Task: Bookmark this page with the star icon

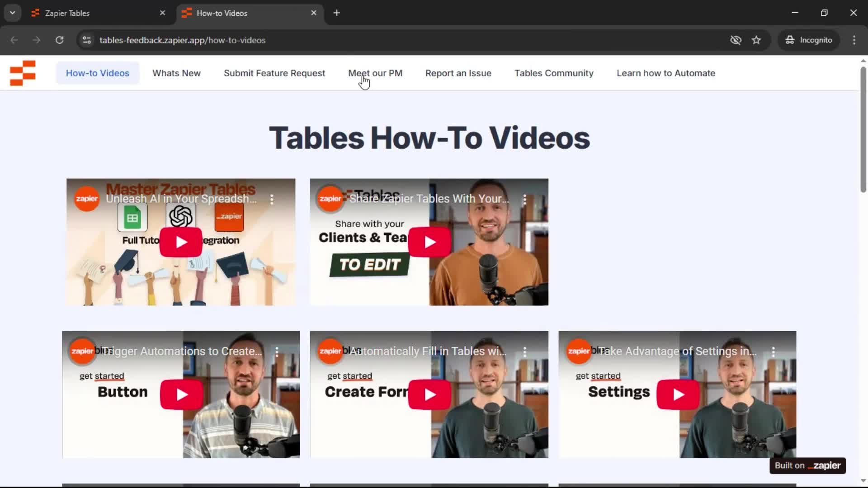Action: point(756,40)
